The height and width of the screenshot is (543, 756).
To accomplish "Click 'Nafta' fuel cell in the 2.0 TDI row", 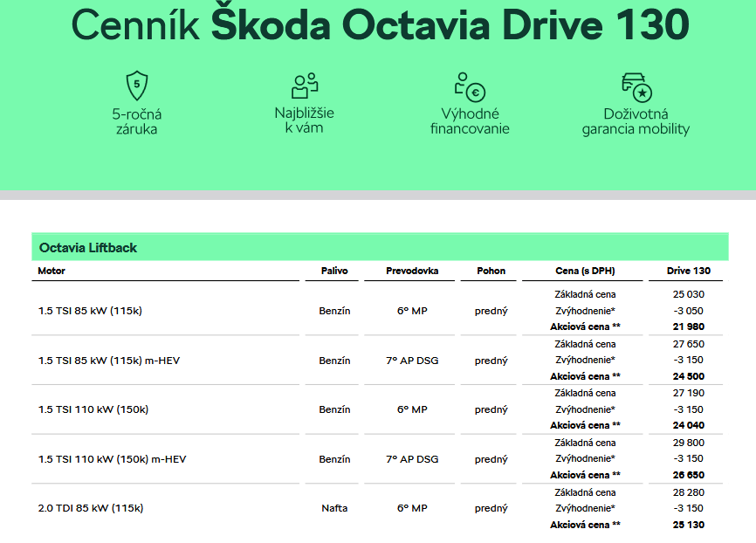I will click(x=334, y=508).
